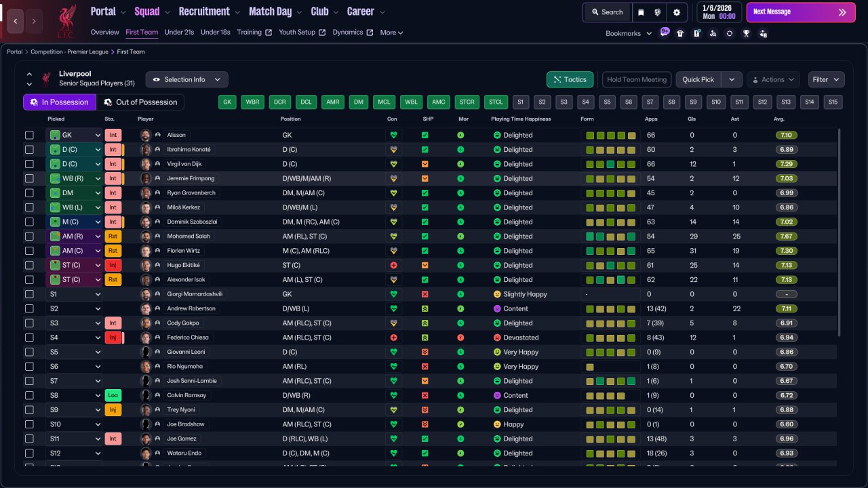This screenshot has height=488, width=868.
Task: Click the last Bookmarks shortcut icon
Action: coord(764,33)
